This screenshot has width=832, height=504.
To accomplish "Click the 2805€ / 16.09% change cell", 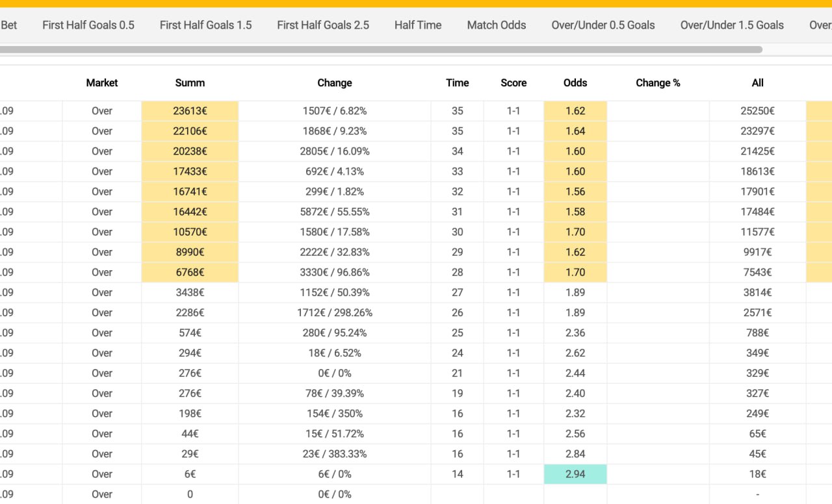I will tap(335, 151).
